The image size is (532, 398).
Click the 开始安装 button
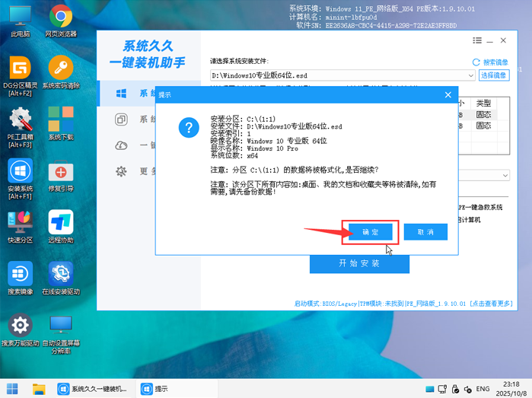tap(359, 263)
